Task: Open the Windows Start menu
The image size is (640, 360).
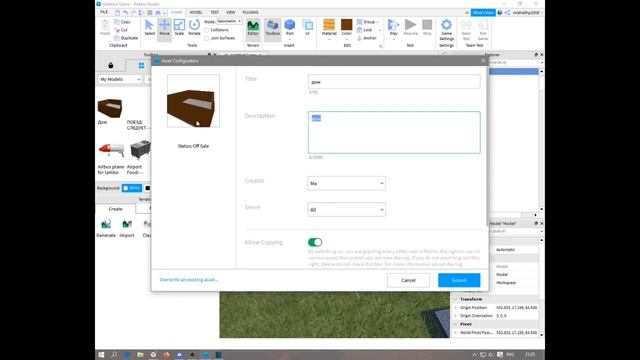Action: [101, 355]
